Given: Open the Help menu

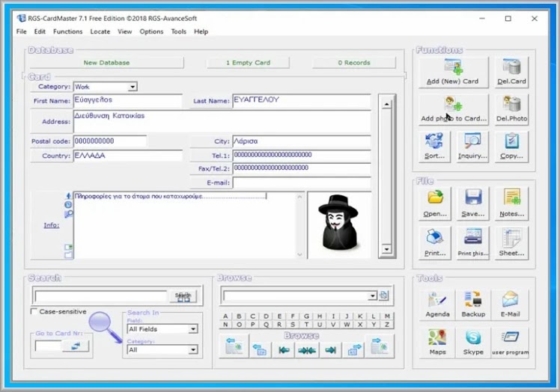Looking at the screenshot, I should [x=201, y=31].
